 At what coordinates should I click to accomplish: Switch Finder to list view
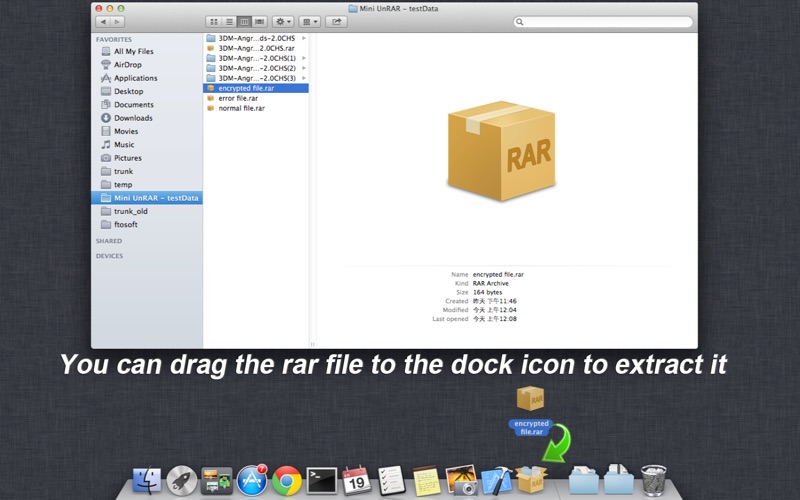click(x=229, y=22)
